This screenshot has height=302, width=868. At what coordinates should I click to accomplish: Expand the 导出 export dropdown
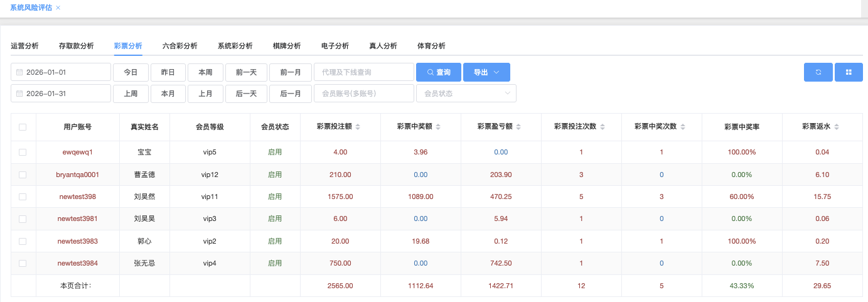pos(486,72)
